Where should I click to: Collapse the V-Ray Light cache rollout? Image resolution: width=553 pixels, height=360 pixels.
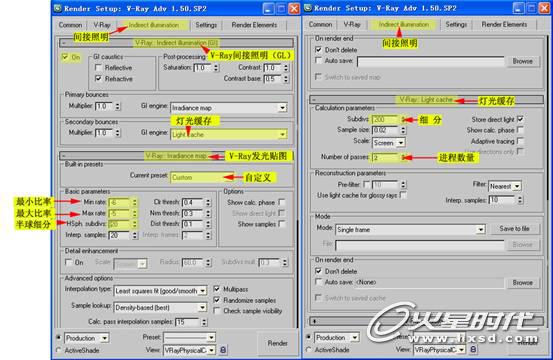(314, 100)
